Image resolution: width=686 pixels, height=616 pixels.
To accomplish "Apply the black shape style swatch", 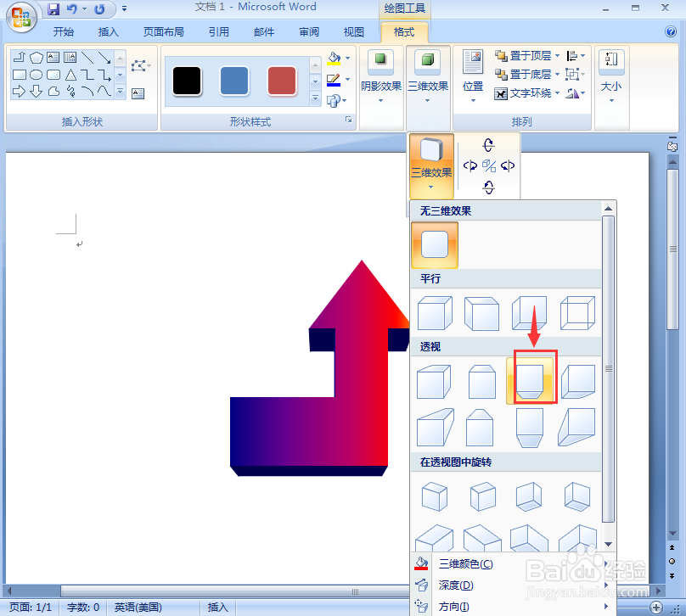I will [x=187, y=81].
